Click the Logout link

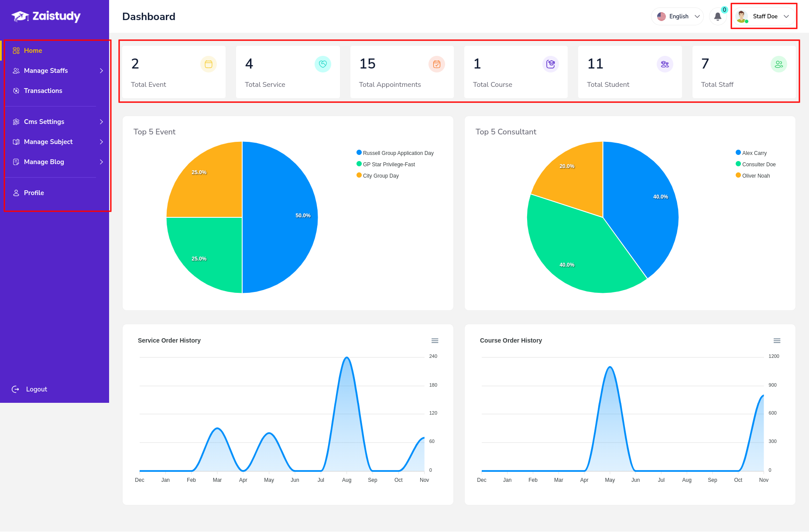pos(30,389)
